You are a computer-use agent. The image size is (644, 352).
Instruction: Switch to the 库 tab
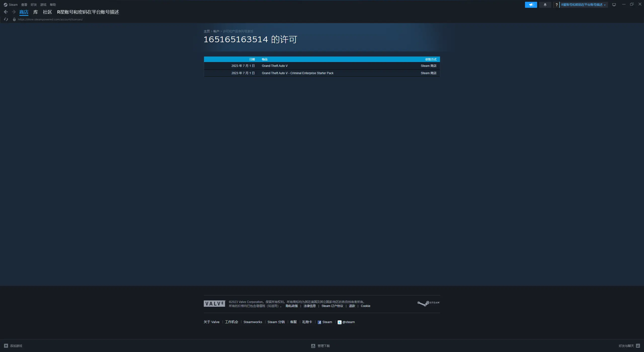[36, 12]
